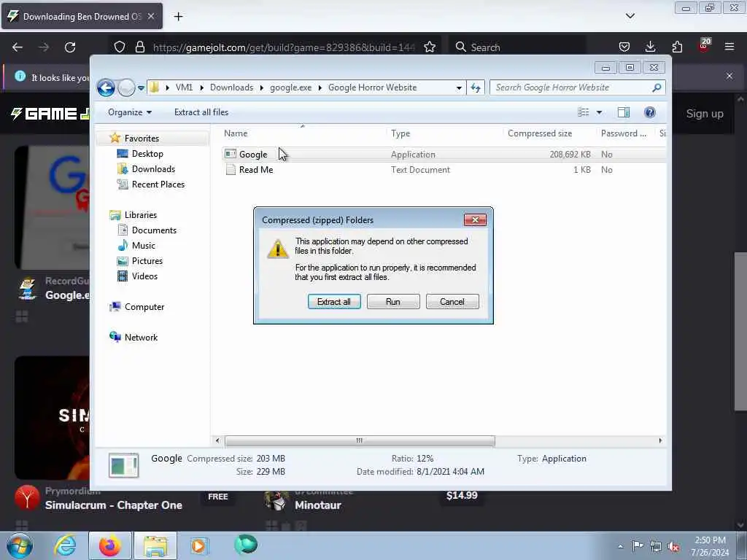Open Favorites in navigation pane

pyautogui.click(x=142, y=139)
